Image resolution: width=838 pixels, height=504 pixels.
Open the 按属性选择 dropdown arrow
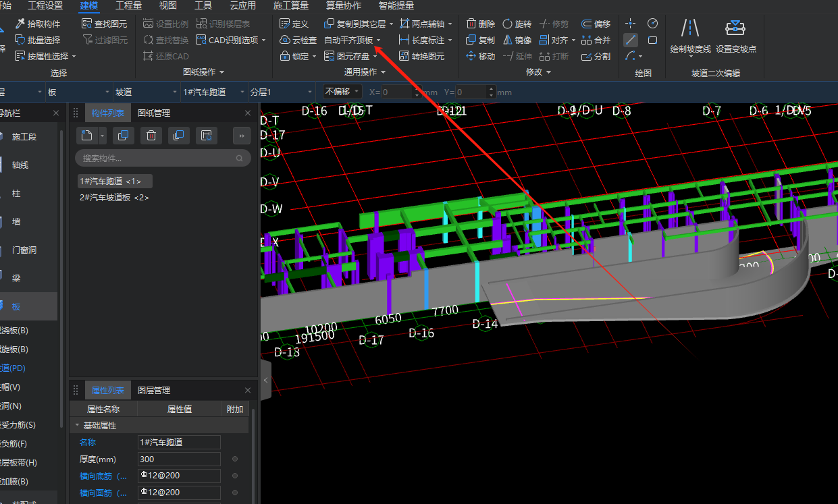pos(74,57)
